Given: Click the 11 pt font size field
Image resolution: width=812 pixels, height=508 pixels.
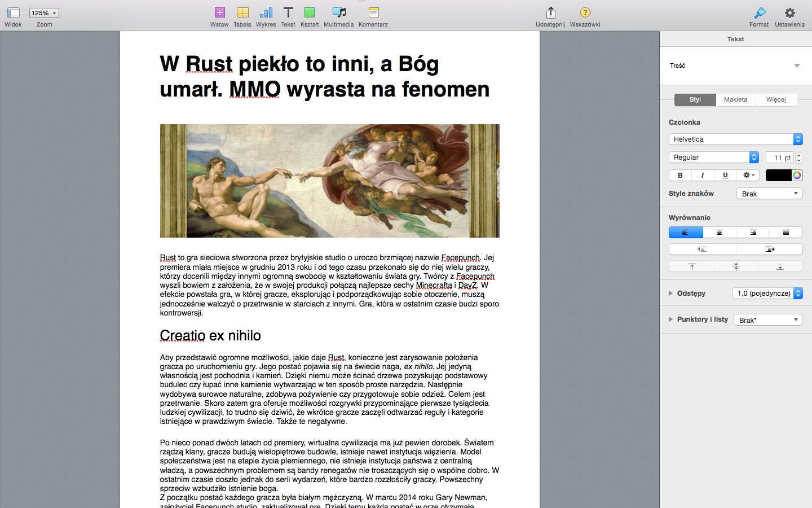Looking at the screenshot, I should coord(779,157).
